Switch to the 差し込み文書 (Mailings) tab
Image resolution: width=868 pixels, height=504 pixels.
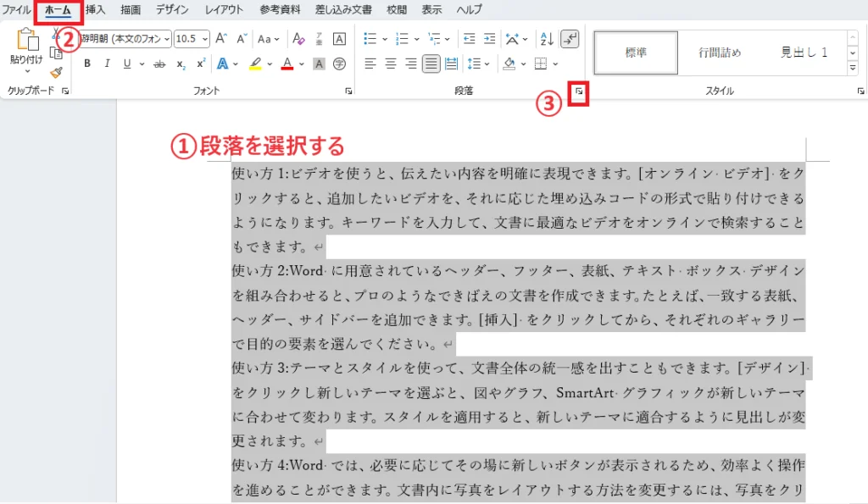click(343, 10)
